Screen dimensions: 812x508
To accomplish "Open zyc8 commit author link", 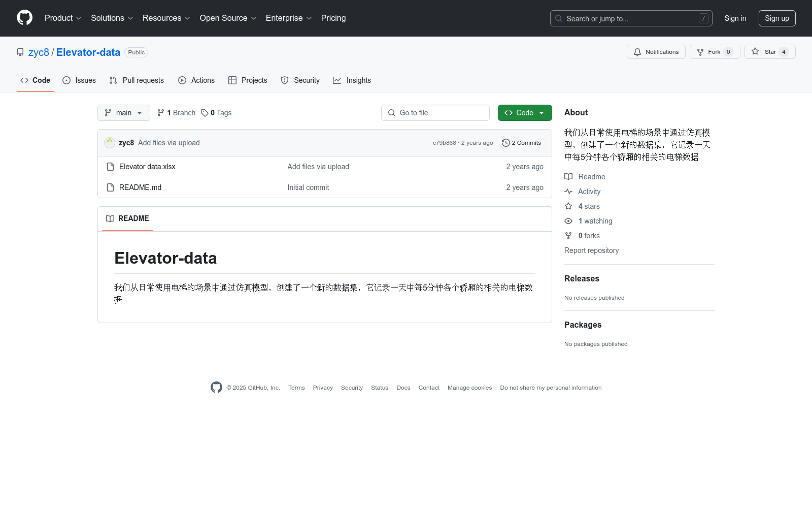I will [126, 143].
